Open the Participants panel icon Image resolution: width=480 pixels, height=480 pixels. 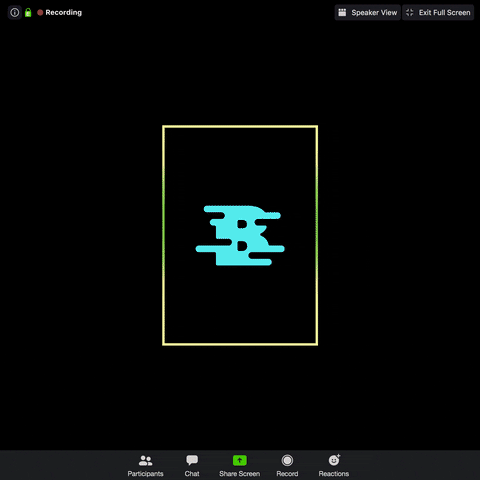[x=145, y=461]
